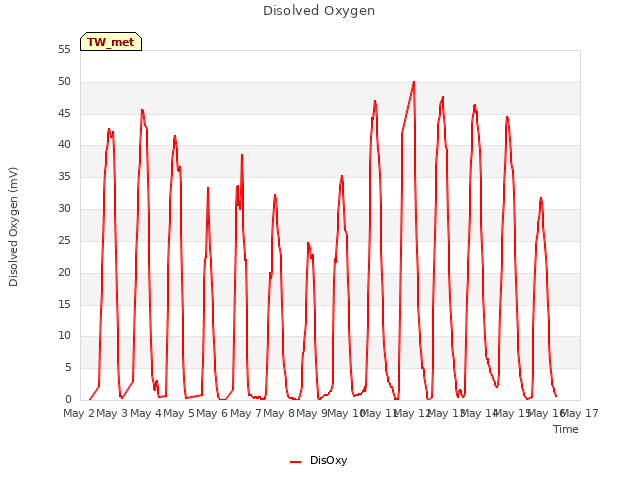The width and height of the screenshot is (640, 480).
Task: Click the May 4 x-axis tick label
Action: (146, 413)
